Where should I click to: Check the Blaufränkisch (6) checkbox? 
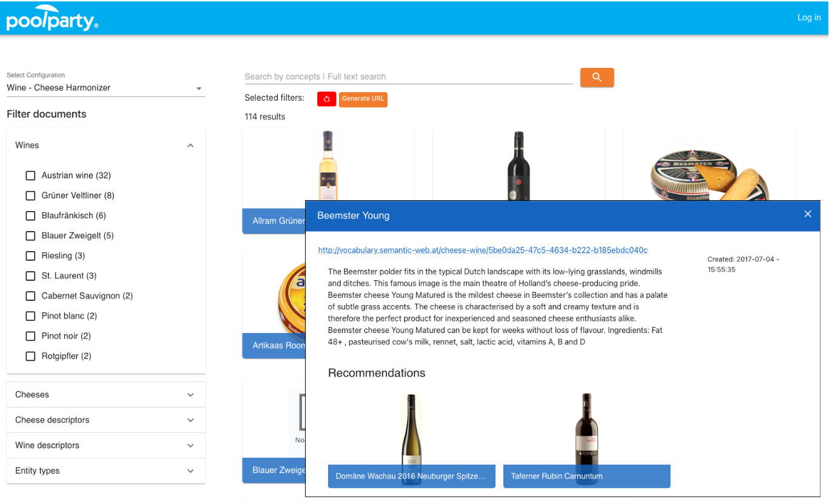pos(30,215)
